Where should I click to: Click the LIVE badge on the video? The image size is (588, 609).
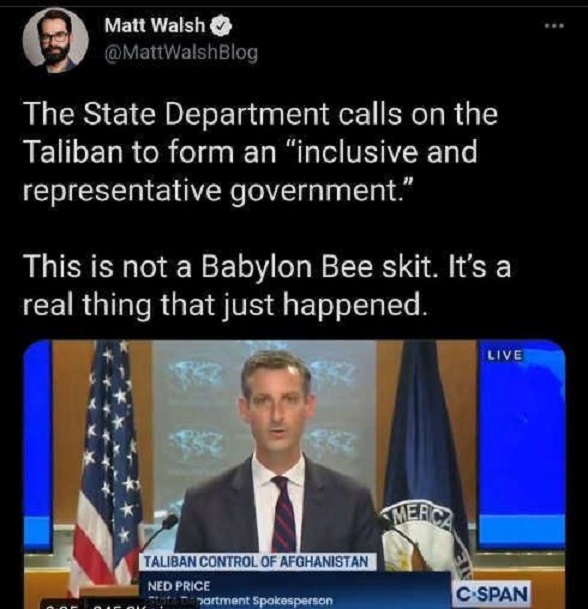pos(505,355)
